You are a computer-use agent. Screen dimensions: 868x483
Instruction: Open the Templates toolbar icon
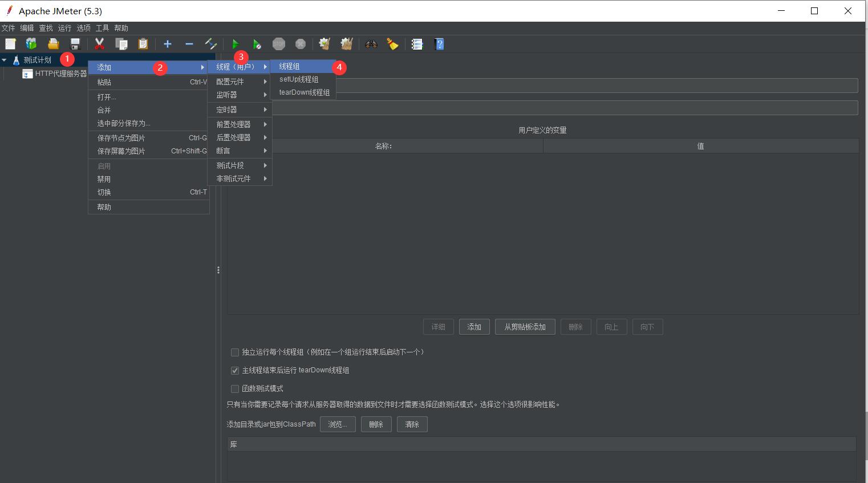(31, 44)
